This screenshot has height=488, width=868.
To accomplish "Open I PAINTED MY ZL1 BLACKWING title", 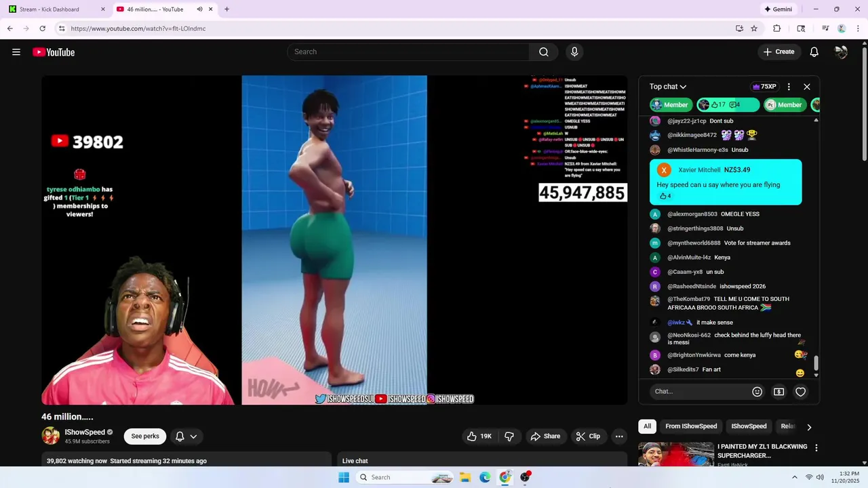I will point(762,451).
